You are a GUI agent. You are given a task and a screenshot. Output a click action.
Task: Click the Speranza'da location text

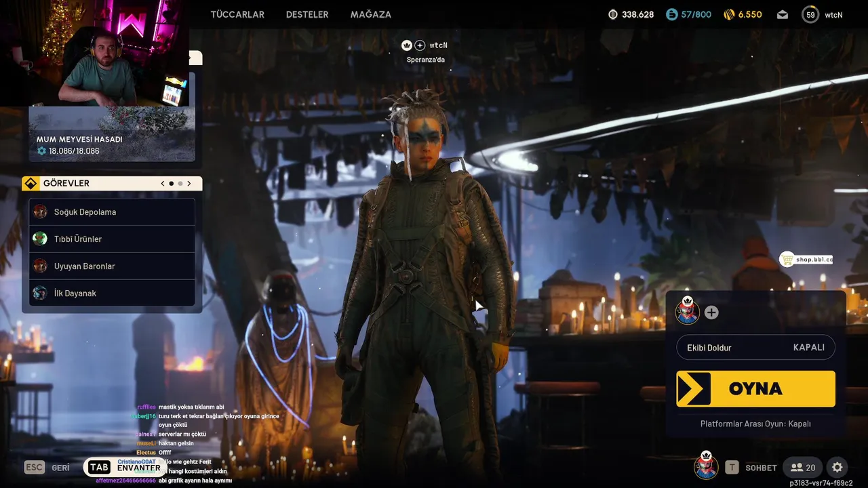[426, 60]
